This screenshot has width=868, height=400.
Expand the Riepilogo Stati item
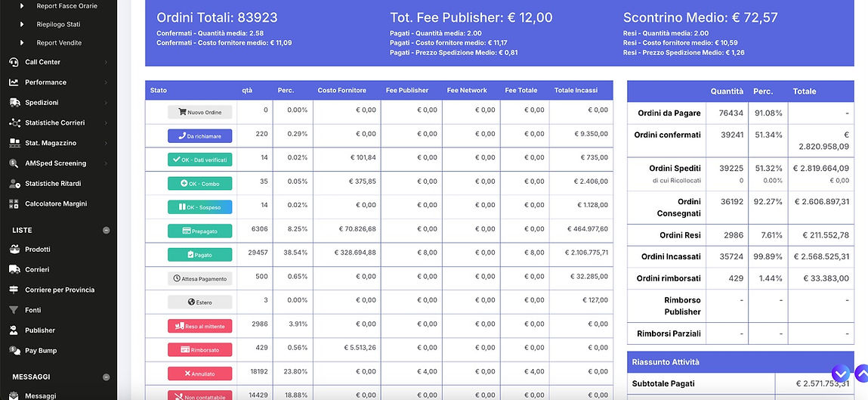pos(22,24)
